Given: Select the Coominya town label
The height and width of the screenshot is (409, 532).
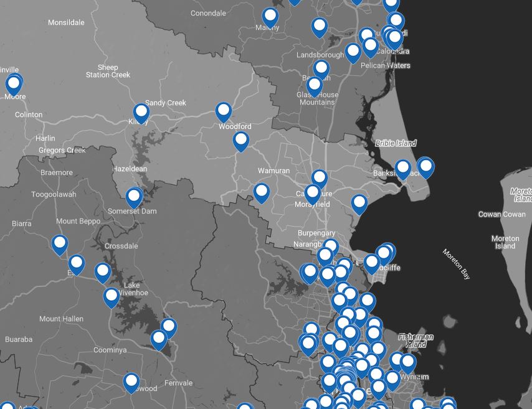Looking at the screenshot, I should [x=110, y=350].
